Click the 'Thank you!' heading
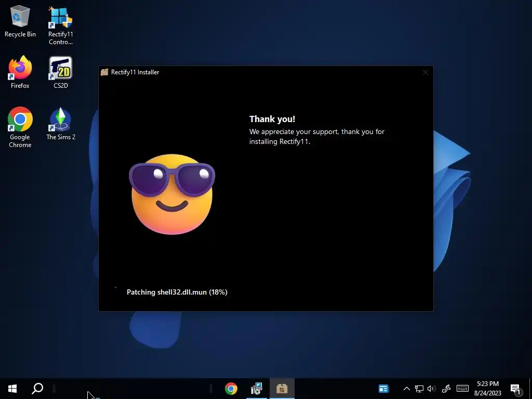This screenshot has height=399, width=532. click(x=272, y=119)
